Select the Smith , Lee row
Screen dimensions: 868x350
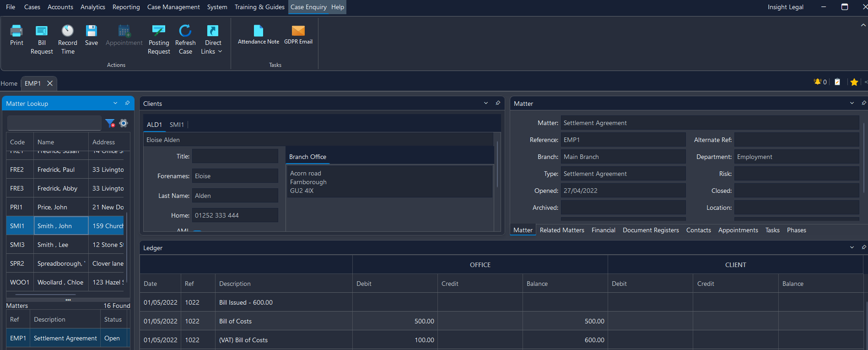coord(66,245)
